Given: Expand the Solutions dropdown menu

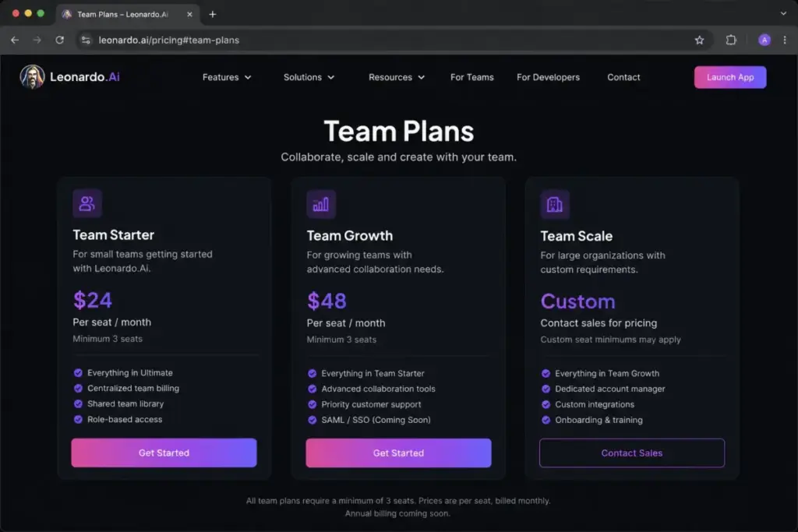Looking at the screenshot, I should point(309,77).
